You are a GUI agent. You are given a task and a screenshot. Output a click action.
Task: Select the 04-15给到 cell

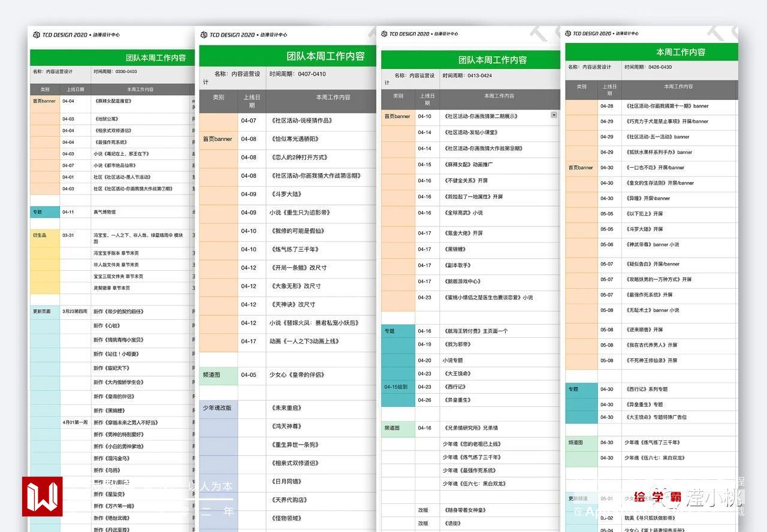coord(398,387)
